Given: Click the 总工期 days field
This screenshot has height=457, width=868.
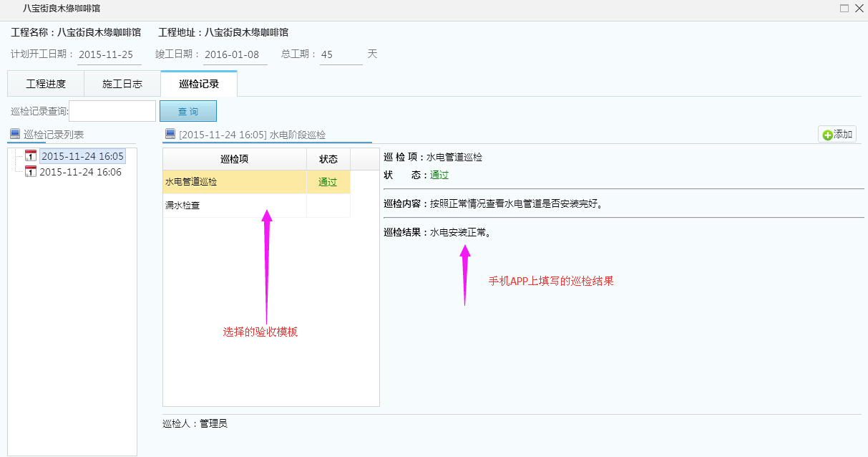Looking at the screenshot, I should click(x=341, y=54).
